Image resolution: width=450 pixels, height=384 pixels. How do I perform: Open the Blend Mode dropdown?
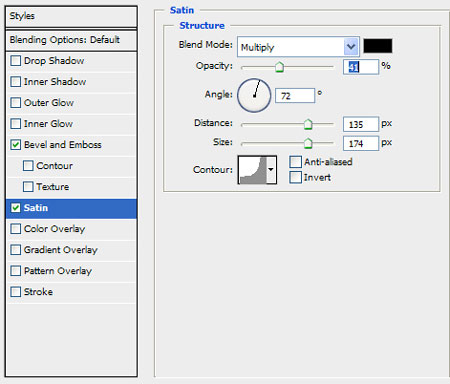tap(298, 46)
